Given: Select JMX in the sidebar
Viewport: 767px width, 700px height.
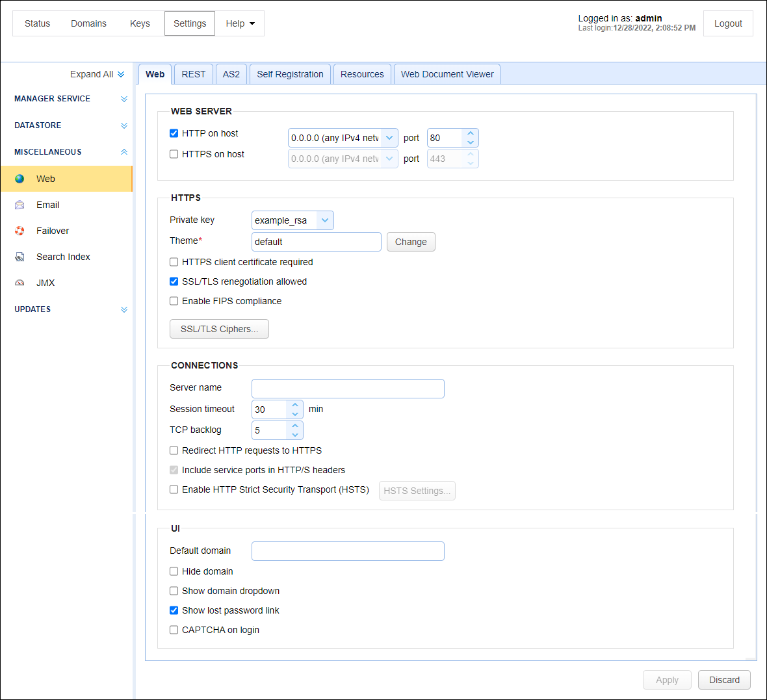Looking at the screenshot, I should [x=66, y=283].
